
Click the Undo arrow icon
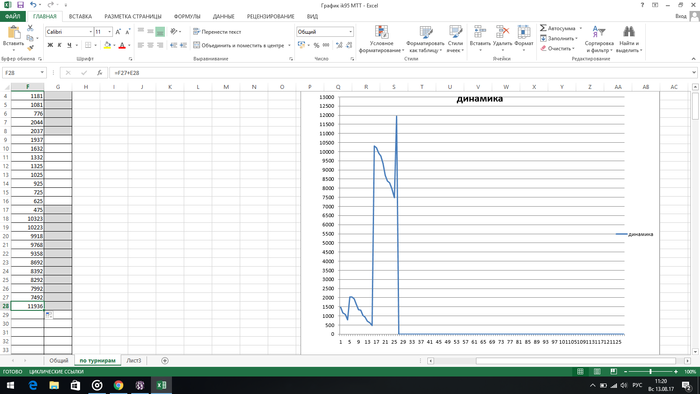(x=33, y=5)
